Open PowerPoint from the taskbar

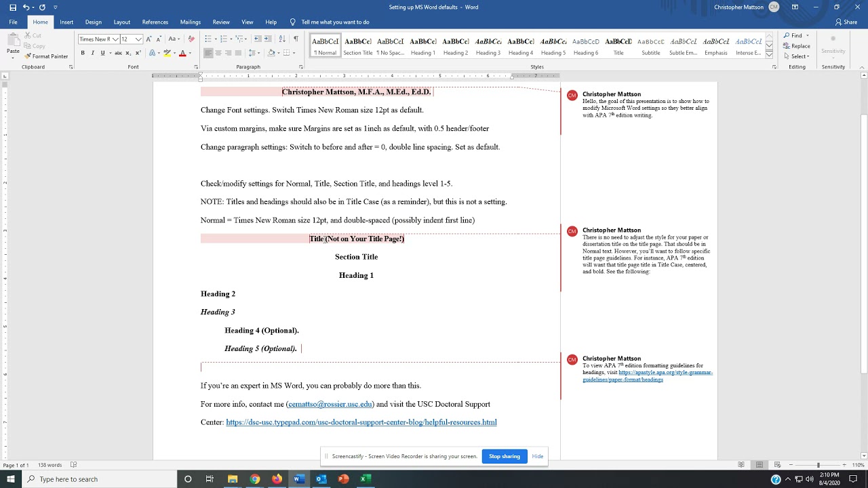pyautogui.click(x=343, y=479)
